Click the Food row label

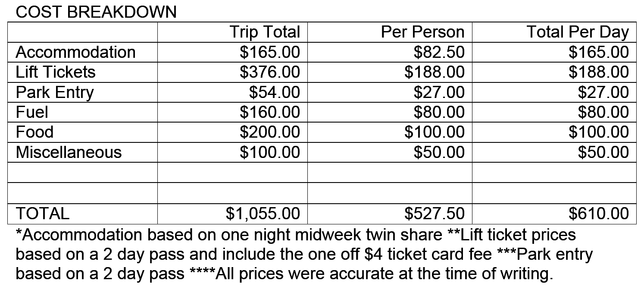tap(34, 132)
